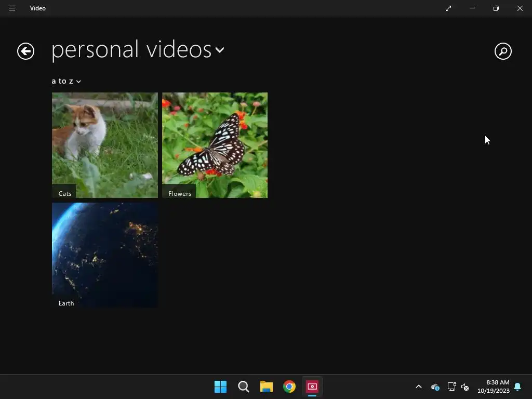Viewport: 532px width, 399px height.
Task: Launch File Explorer from taskbar
Action: 267,387
